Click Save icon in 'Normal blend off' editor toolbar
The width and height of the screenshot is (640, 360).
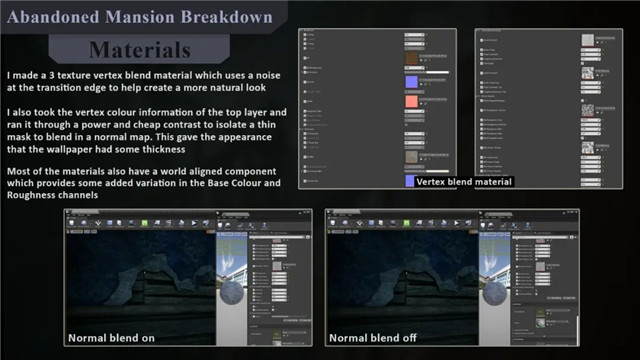coord(333,223)
